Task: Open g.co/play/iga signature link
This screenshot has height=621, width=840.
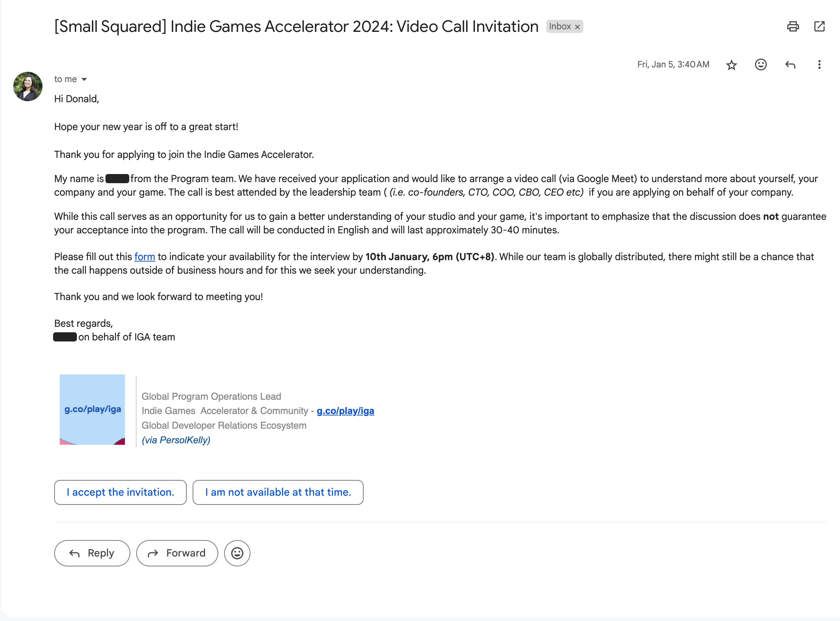Action: [x=345, y=411]
